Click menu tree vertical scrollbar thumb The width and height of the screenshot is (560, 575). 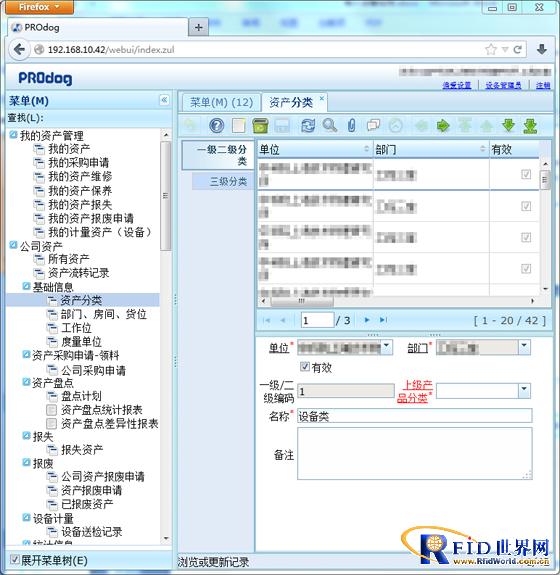pos(166,197)
